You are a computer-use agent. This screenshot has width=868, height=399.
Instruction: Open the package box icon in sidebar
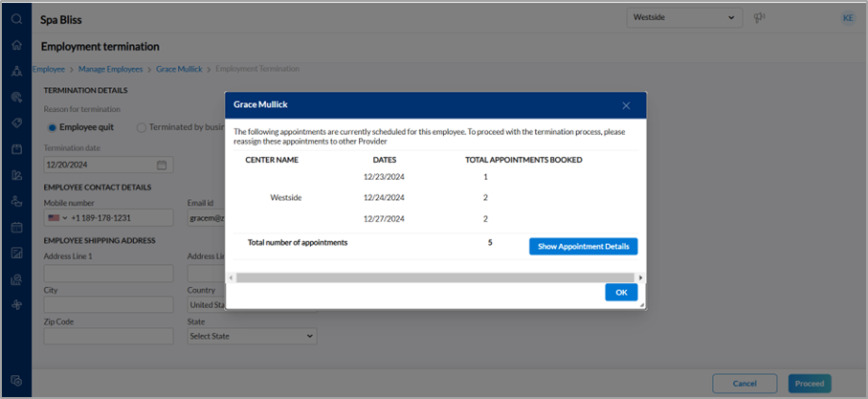[x=16, y=149]
